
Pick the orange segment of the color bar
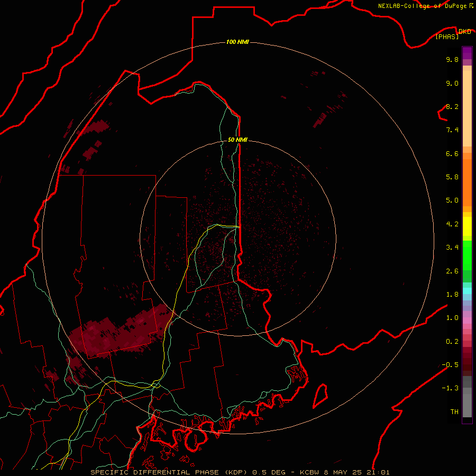(x=467, y=182)
